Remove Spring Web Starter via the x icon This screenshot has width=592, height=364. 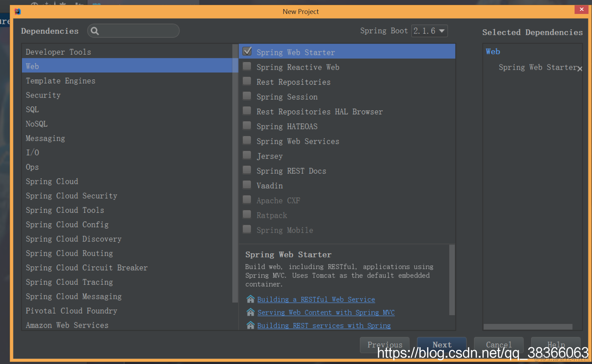580,69
